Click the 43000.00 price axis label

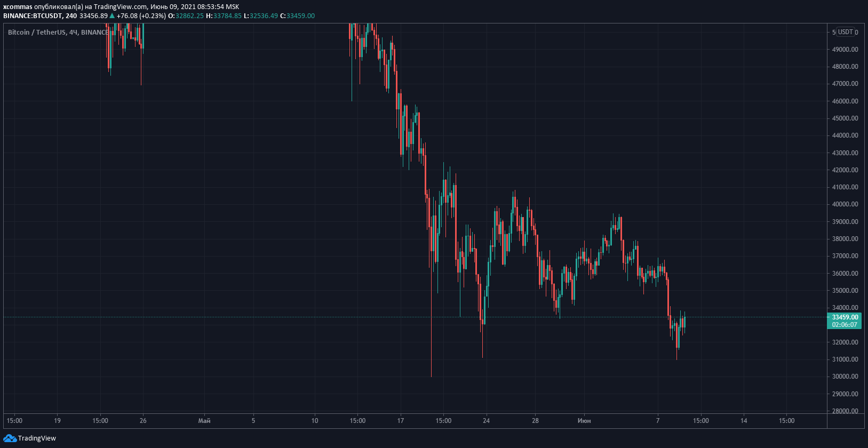[845, 153]
